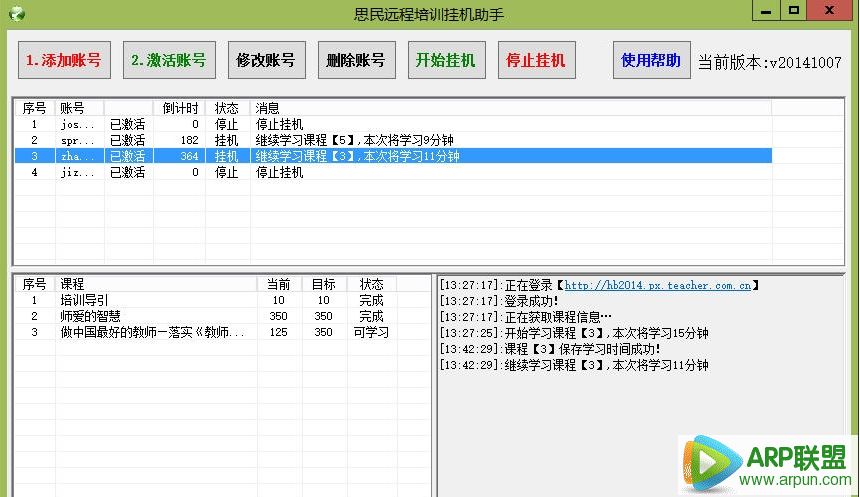Close the 思民远程培训挂机助手 window
860x497 pixels.
pos(830,10)
